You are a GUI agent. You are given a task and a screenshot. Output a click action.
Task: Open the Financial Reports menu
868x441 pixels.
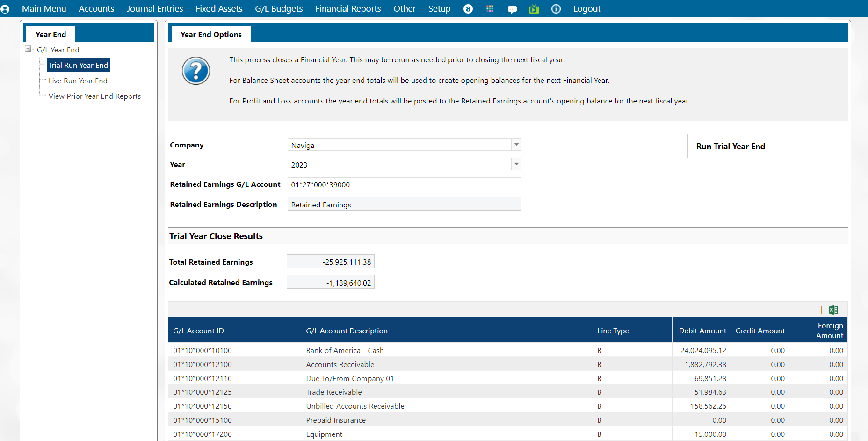pyautogui.click(x=348, y=9)
